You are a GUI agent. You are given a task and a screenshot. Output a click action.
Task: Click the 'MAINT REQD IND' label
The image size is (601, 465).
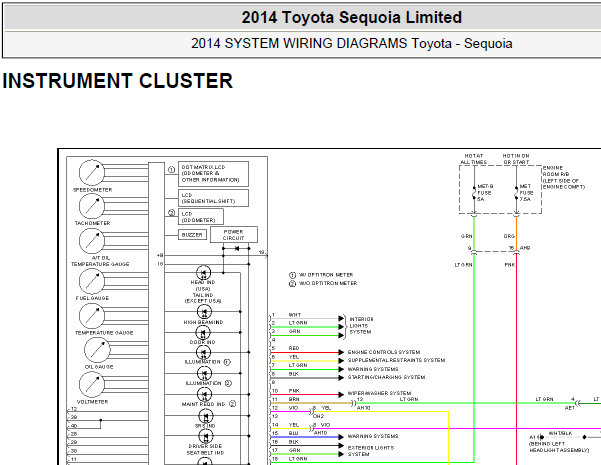(203, 404)
